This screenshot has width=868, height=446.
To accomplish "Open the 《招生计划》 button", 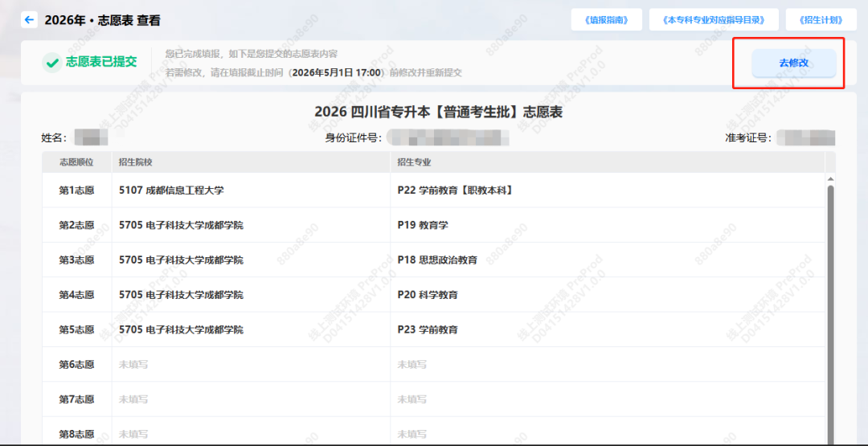I will (821, 20).
